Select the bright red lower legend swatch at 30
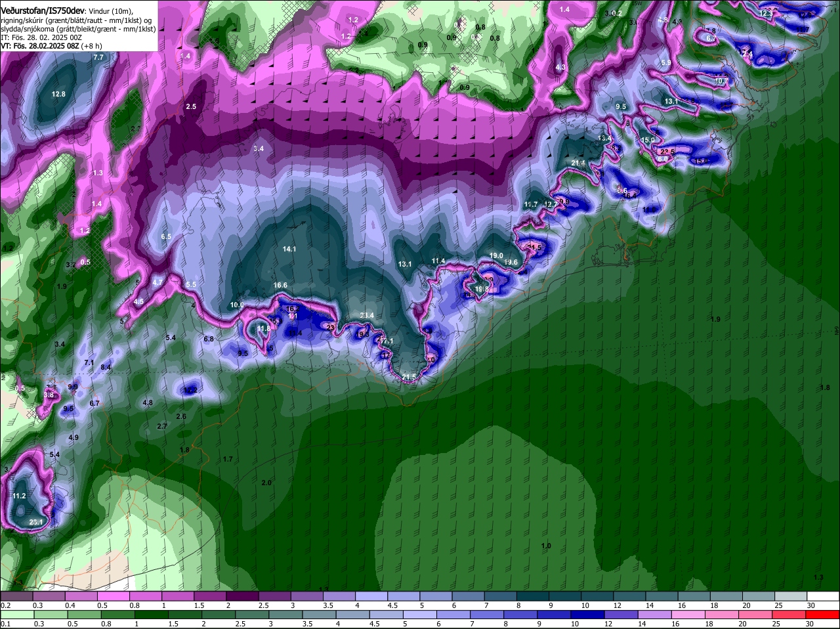 (822, 615)
